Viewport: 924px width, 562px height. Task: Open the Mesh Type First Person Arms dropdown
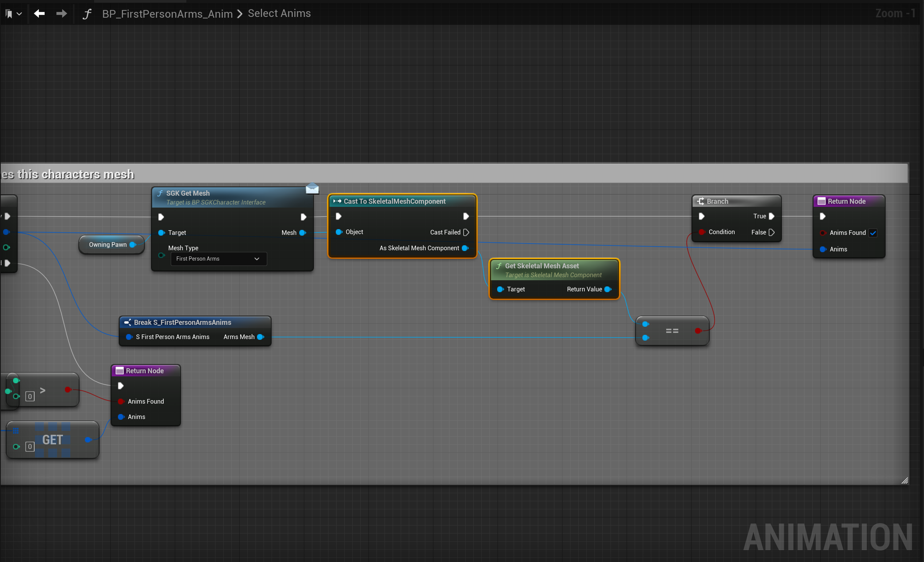[x=218, y=259]
